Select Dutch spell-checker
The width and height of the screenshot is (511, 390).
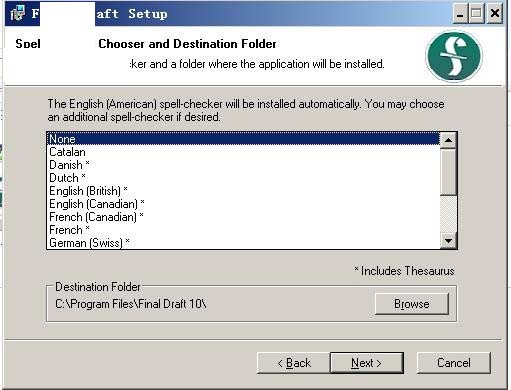(x=244, y=178)
